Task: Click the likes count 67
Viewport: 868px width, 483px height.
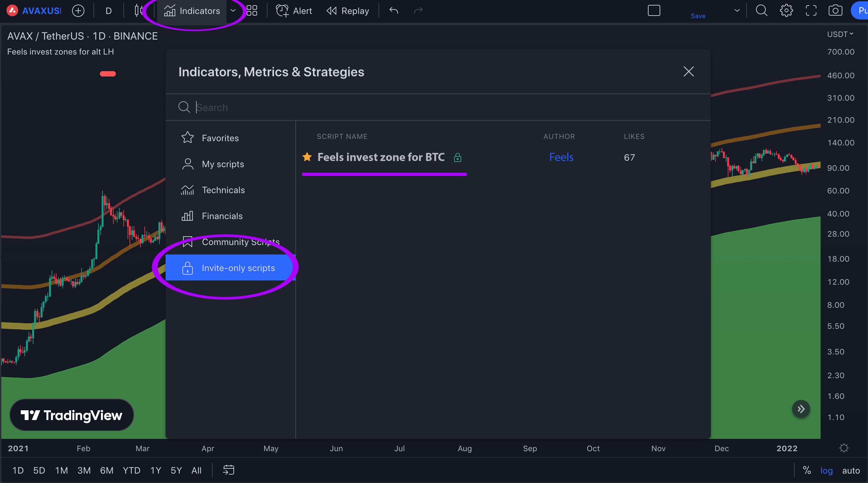Action: point(629,157)
